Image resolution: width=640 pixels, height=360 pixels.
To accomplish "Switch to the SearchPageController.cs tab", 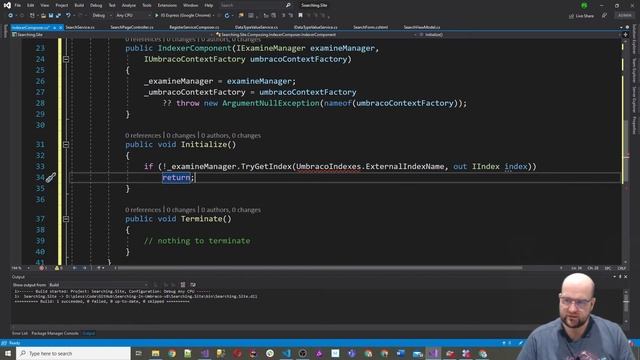I will coord(132,27).
